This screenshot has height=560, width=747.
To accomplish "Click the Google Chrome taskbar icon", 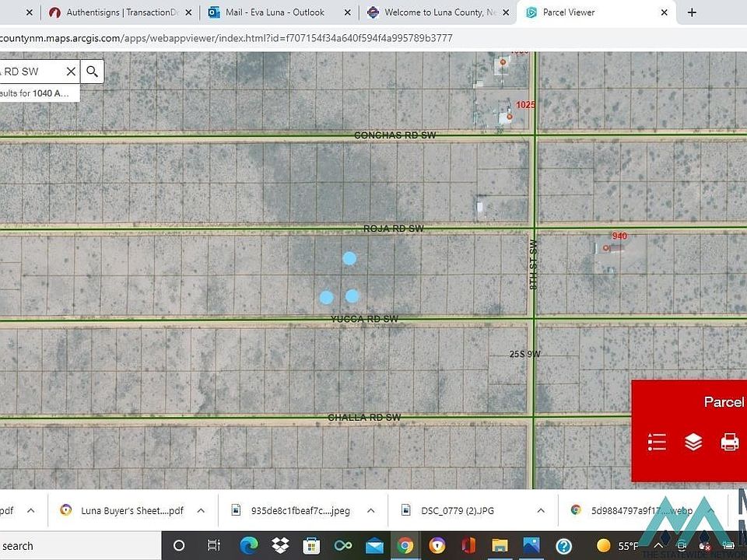I will (405, 545).
